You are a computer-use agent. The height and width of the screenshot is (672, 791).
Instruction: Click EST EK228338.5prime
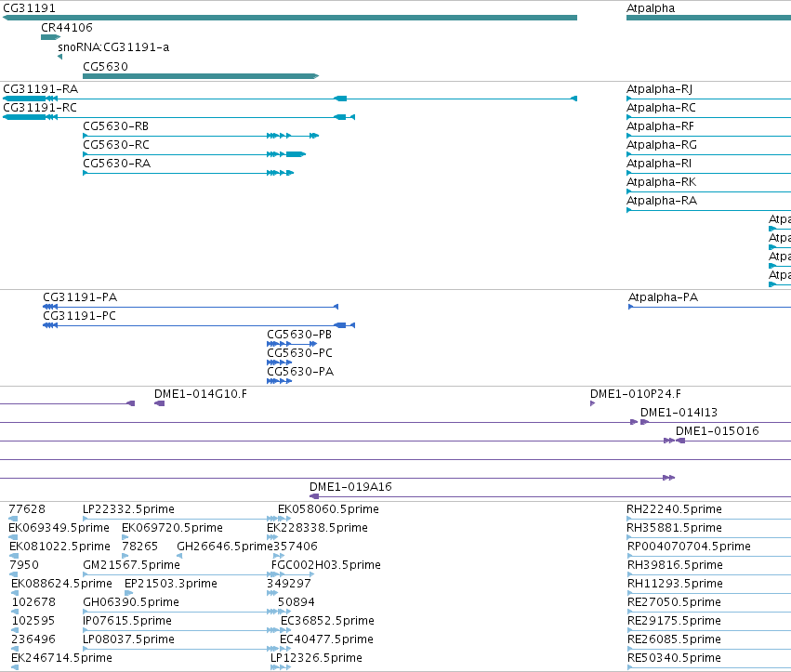[317, 528]
